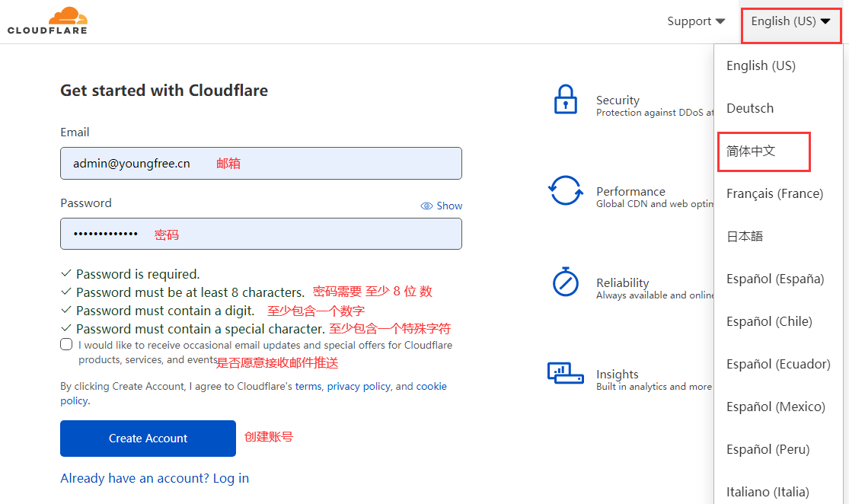Select Español (España) language option
This screenshot has height=504, width=849.
click(775, 279)
